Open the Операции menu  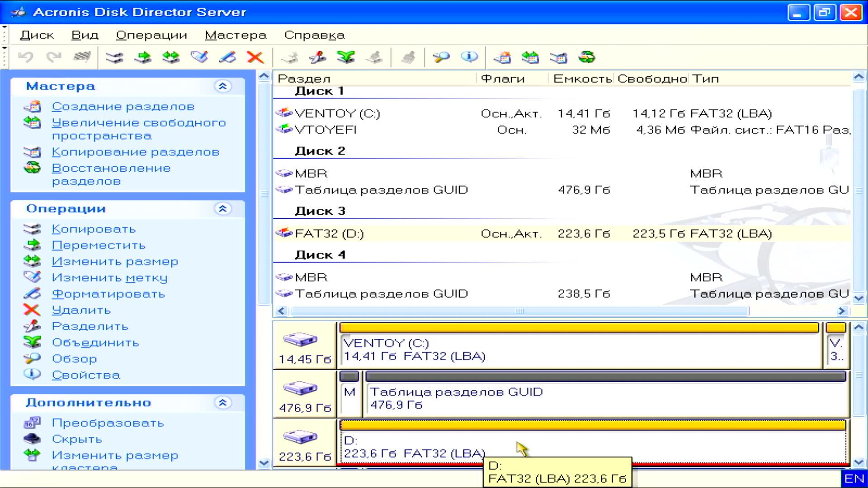click(x=151, y=35)
